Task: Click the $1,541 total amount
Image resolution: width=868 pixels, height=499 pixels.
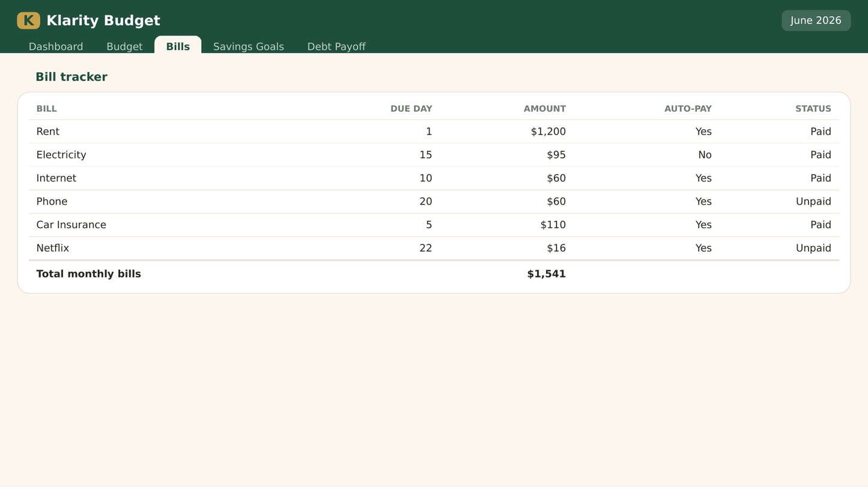Action: click(x=547, y=274)
